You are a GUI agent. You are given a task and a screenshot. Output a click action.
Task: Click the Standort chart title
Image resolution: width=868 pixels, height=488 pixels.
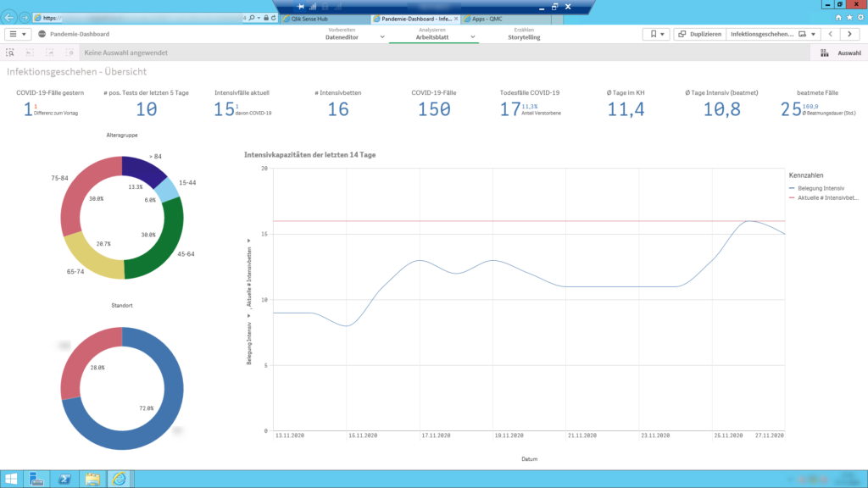point(122,305)
